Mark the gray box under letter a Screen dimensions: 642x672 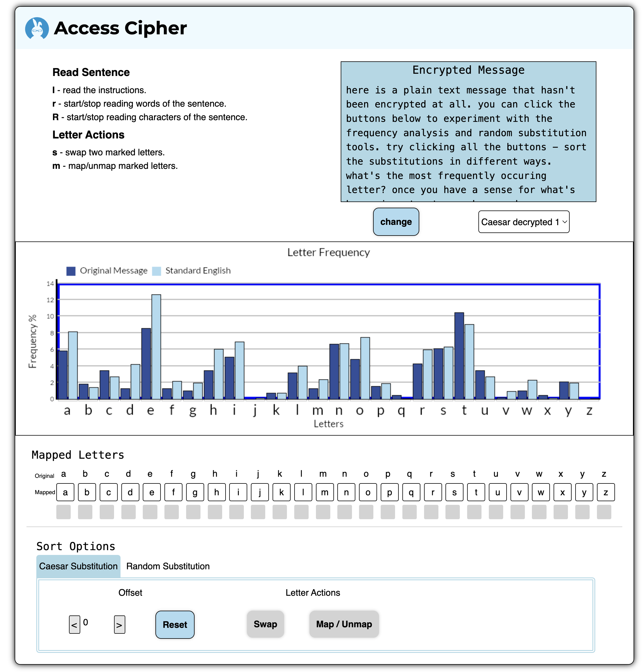click(64, 512)
